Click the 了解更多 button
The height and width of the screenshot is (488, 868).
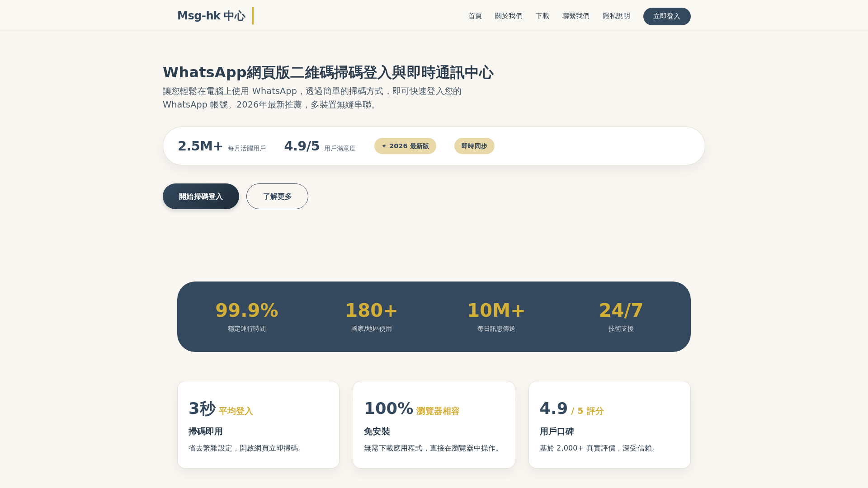point(277,196)
